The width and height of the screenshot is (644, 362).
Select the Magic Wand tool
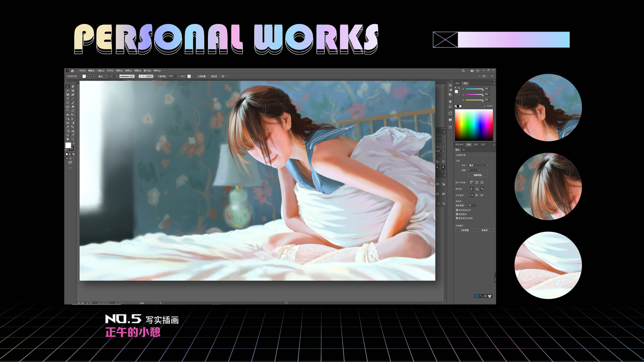point(68,90)
